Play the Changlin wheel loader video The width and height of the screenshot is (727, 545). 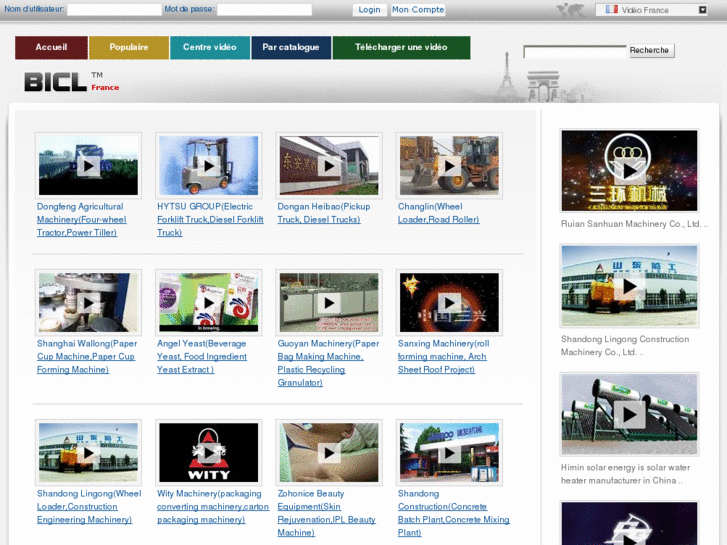(x=449, y=166)
